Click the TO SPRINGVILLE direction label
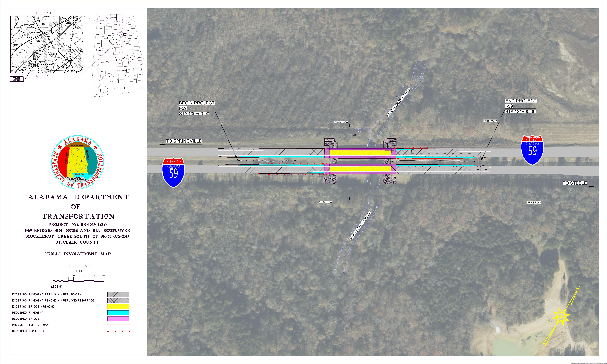 184,141
